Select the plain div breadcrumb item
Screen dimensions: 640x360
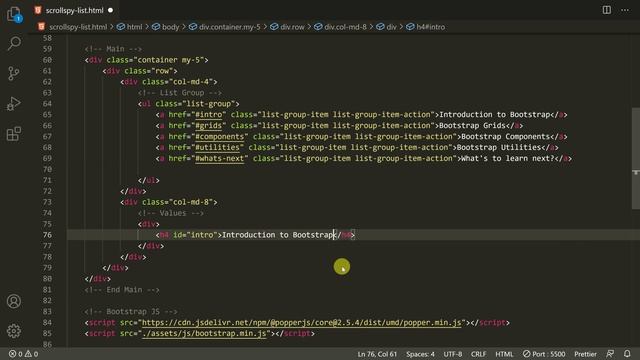pyautogui.click(x=391, y=27)
